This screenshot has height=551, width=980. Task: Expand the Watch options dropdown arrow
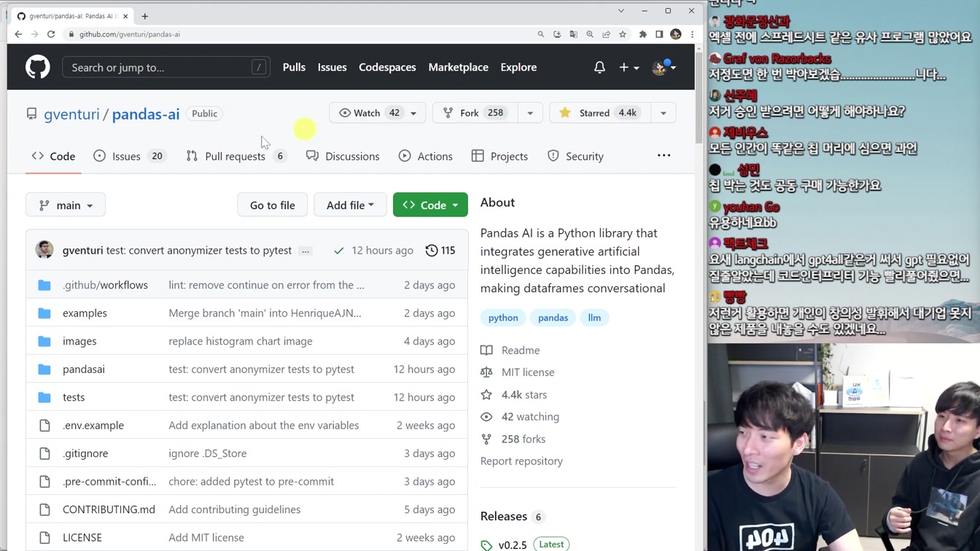pos(413,113)
